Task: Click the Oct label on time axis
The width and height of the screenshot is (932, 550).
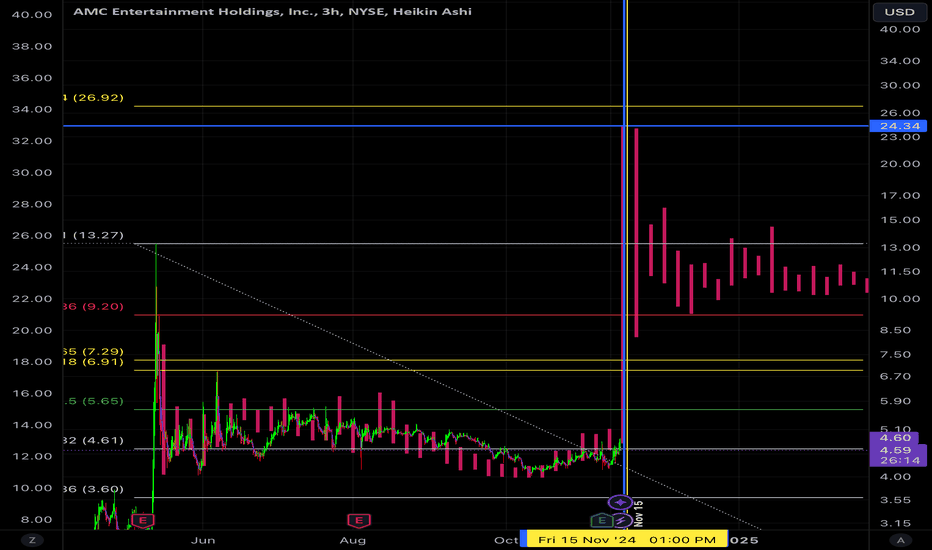Action: tap(506, 540)
